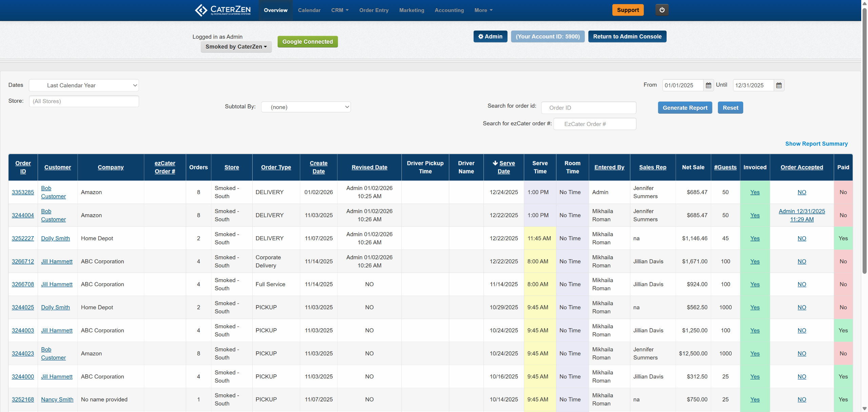Screen dimensions: 868x412
Task: Click the Support button
Action: pos(628,10)
